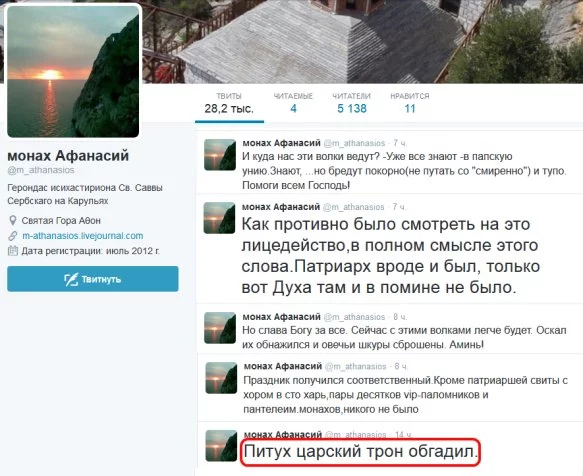The image size is (583, 476).
Task: Click avatar next to the highlighted Питух tweet
Action: [221, 446]
